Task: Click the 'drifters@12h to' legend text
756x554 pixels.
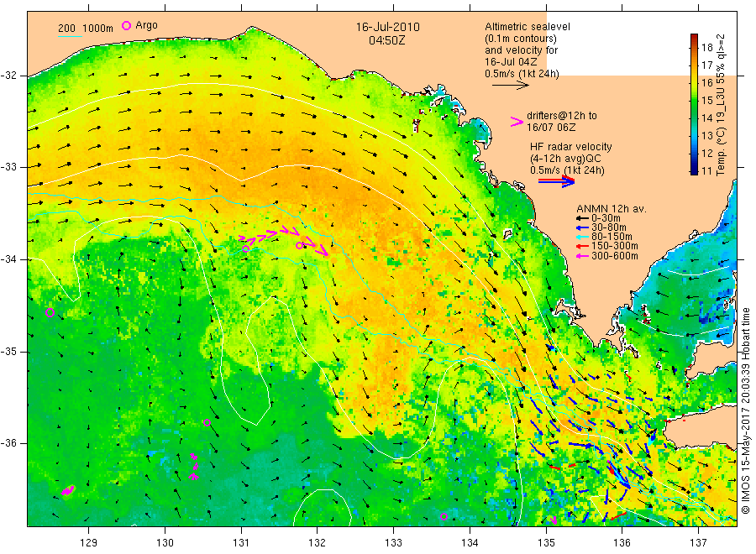Action: point(562,116)
